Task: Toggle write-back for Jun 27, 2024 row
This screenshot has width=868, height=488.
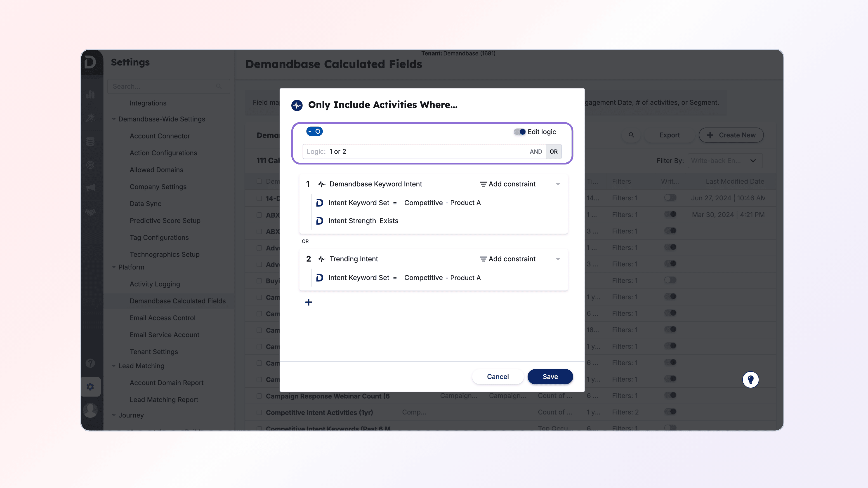Action: pos(670,198)
